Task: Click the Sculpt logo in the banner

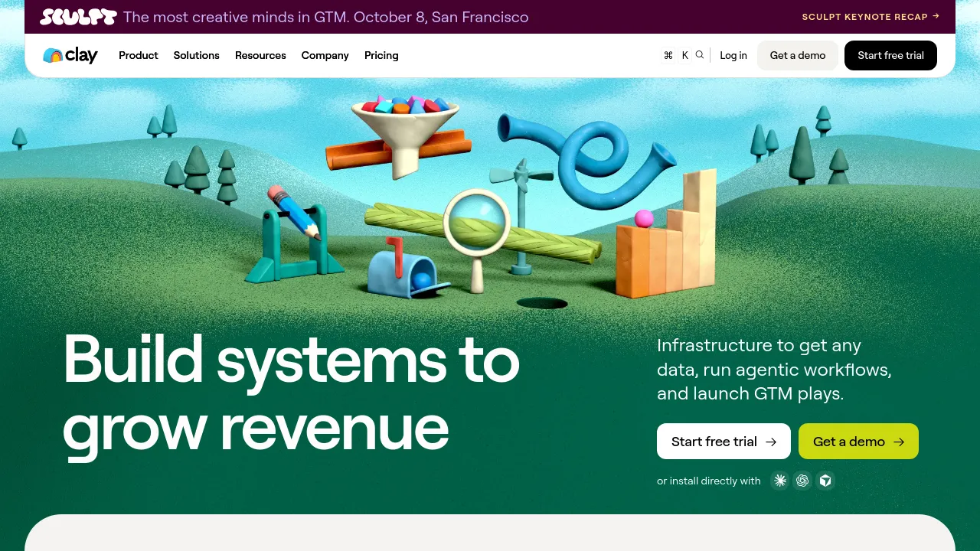Action: tap(78, 17)
